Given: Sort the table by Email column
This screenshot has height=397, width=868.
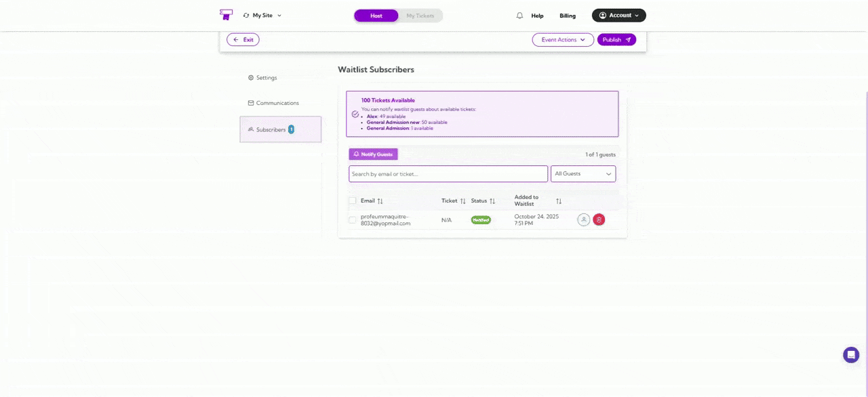Looking at the screenshot, I should [x=379, y=201].
